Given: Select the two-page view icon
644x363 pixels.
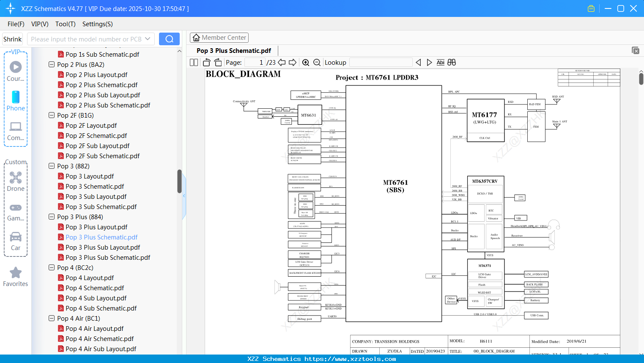Looking at the screenshot, I should click(x=193, y=62).
